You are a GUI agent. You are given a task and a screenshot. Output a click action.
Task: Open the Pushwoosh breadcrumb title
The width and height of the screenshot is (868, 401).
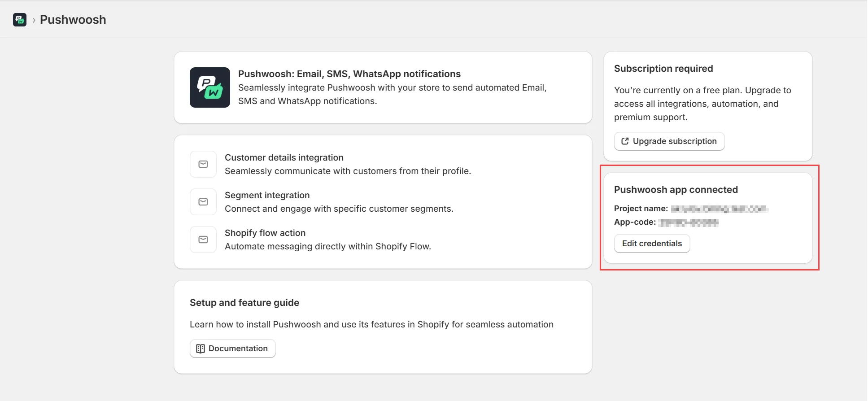click(x=73, y=20)
